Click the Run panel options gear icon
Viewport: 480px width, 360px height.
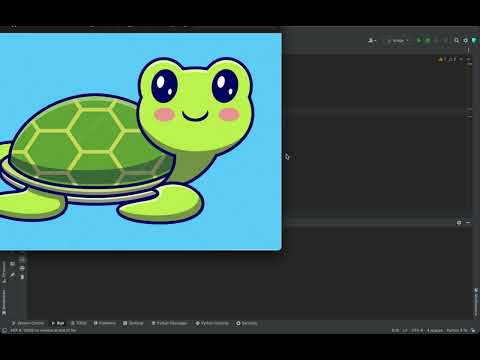459,222
